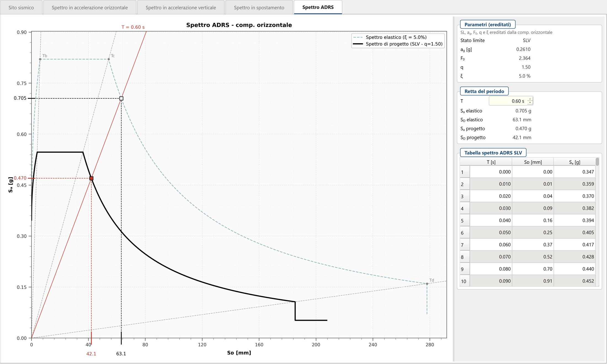Click the Tb corner point on chart

point(40,59)
